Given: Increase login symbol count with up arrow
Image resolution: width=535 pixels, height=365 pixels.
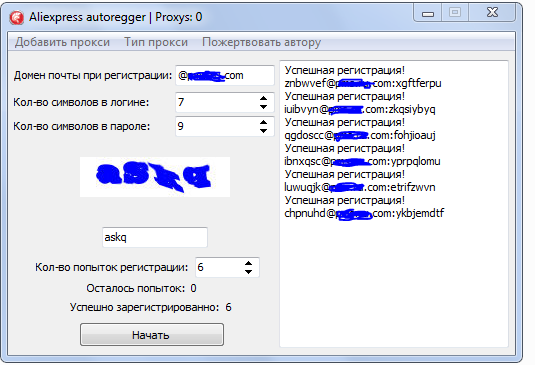Looking at the screenshot, I should tap(263, 98).
